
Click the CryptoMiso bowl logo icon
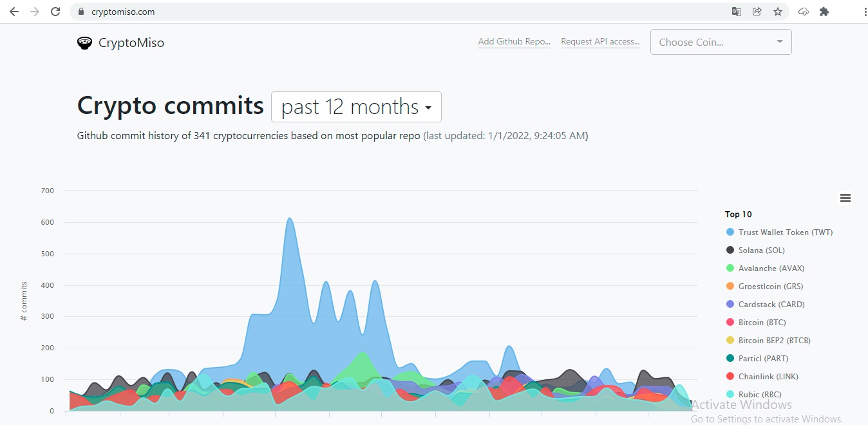pyautogui.click(x=84, y=43)
